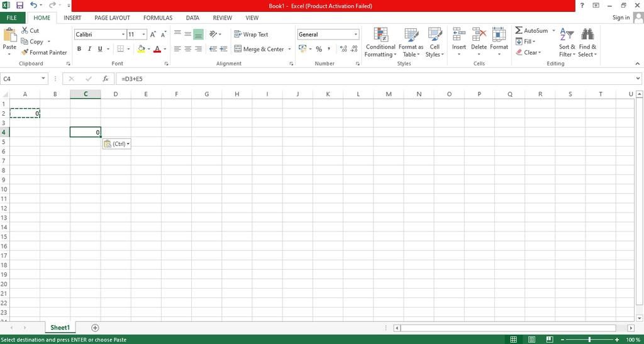This screenshot has width=644, height=344.
Task: Open Format as Table gallery
Action: pyautogui.click(x=411, y=43)
